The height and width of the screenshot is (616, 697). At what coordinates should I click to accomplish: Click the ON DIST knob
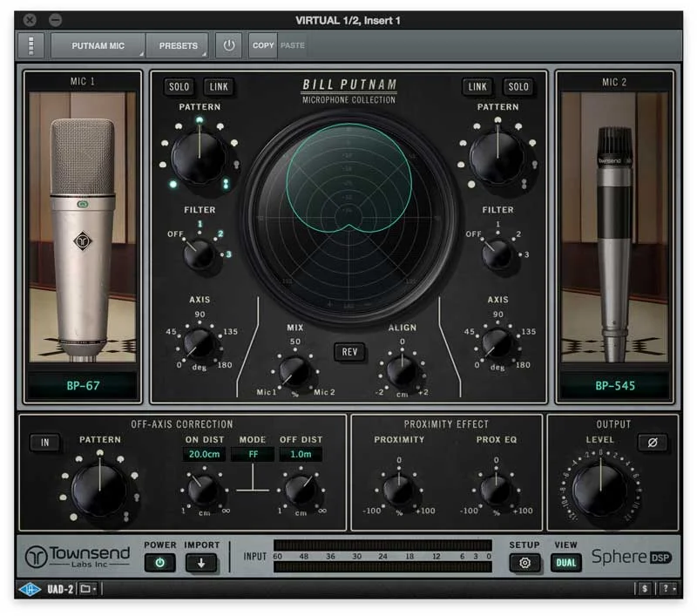pos(203,489)
